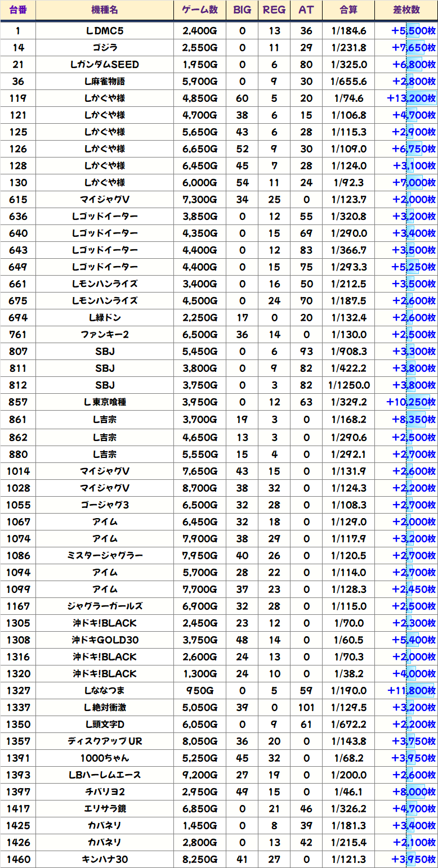This screenshot has height=868, width=438.
Task: Select machine name ファンキー2
Action: [105, 335]
